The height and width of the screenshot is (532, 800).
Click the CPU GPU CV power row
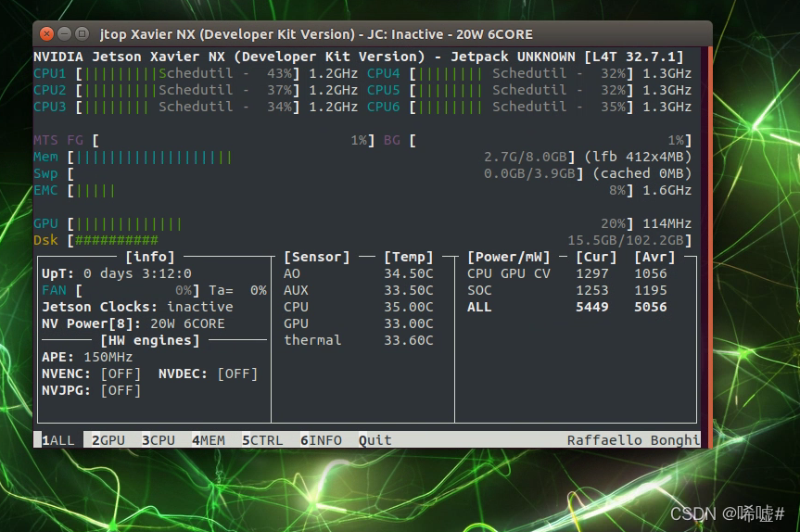coord(566,274)
